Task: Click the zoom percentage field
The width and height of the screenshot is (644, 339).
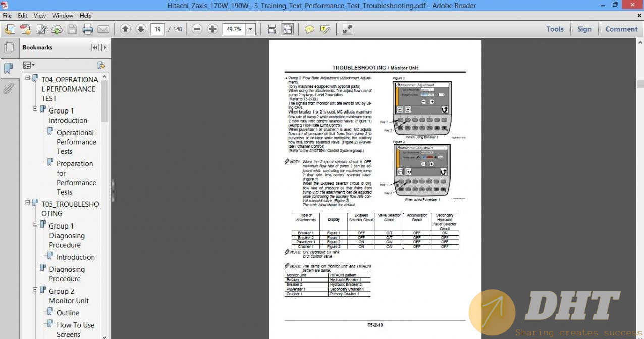Action: (234, 29)
